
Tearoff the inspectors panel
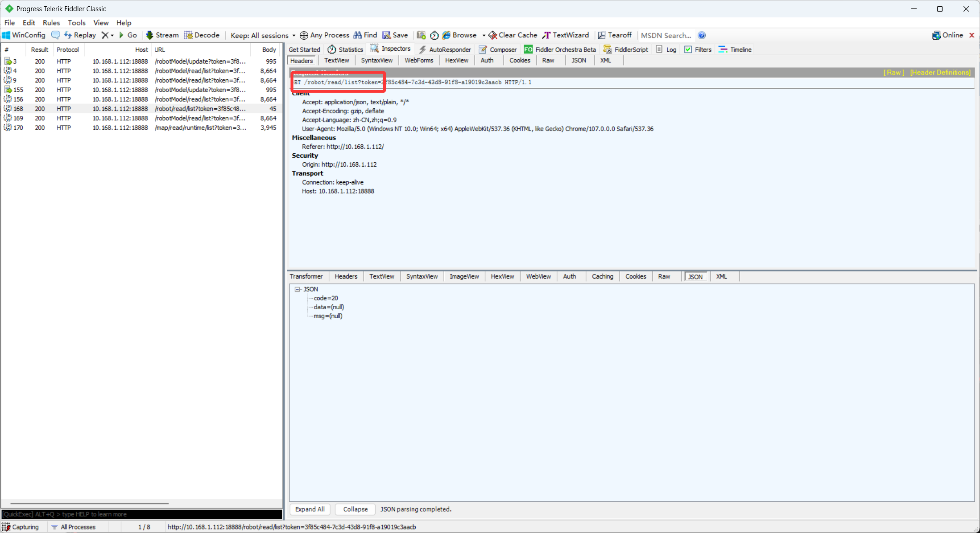click(615, 35)
